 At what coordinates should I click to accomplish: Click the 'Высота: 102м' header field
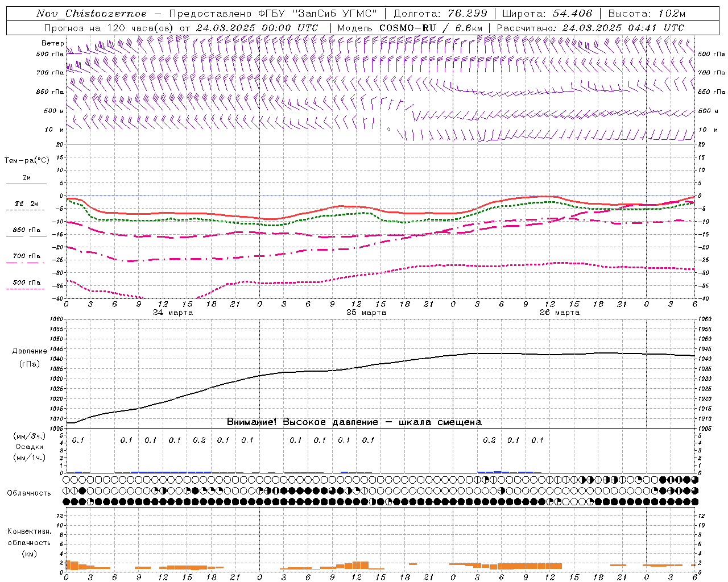pos(647,14)
